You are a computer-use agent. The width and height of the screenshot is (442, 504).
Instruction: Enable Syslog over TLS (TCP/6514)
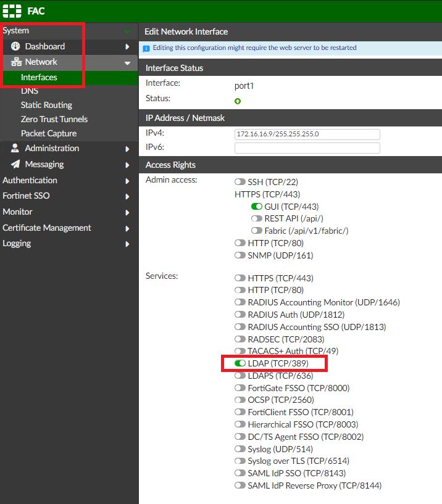(240, 461)
